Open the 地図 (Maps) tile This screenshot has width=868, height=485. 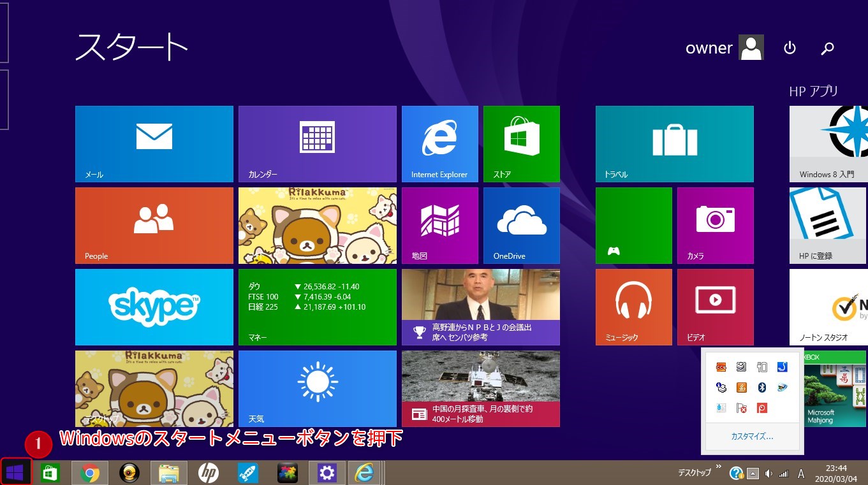click(440, 226)
